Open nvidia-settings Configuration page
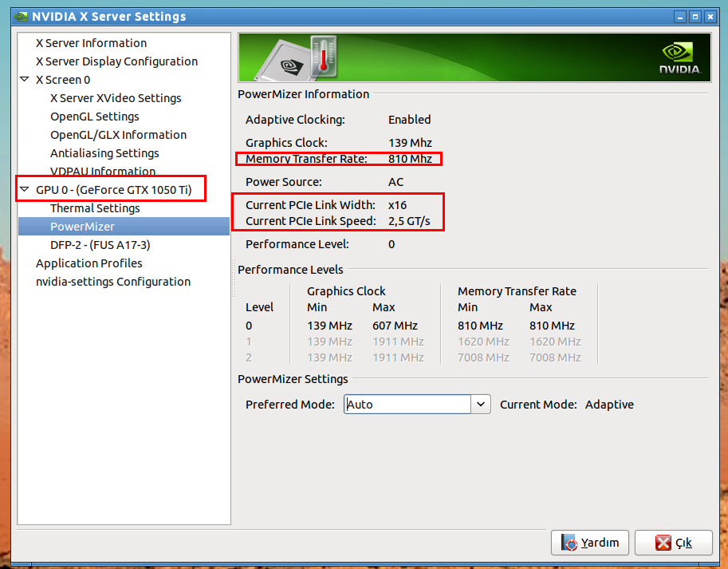 point(113,282)
